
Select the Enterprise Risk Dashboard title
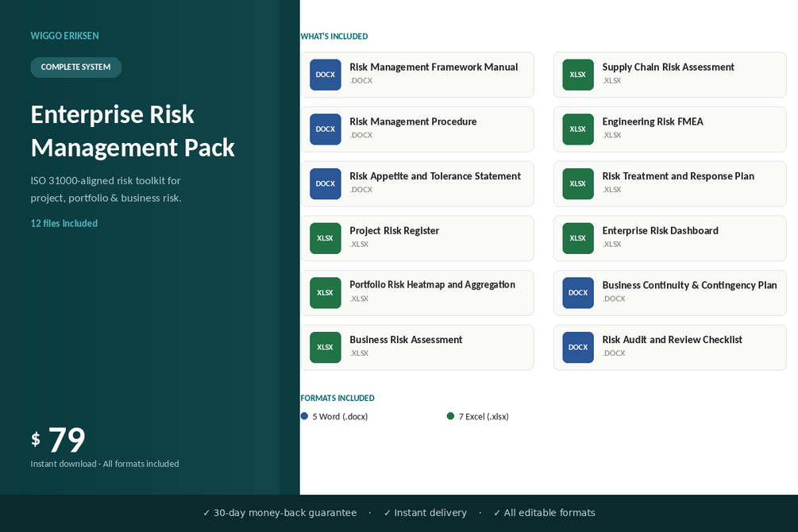[x=661, y=230]
